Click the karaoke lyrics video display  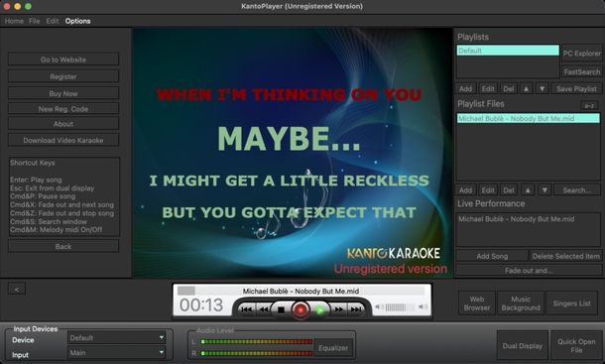293,153
